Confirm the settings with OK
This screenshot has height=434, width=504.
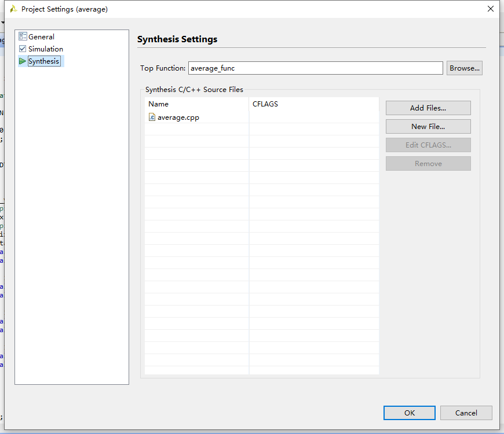point(410,413)
